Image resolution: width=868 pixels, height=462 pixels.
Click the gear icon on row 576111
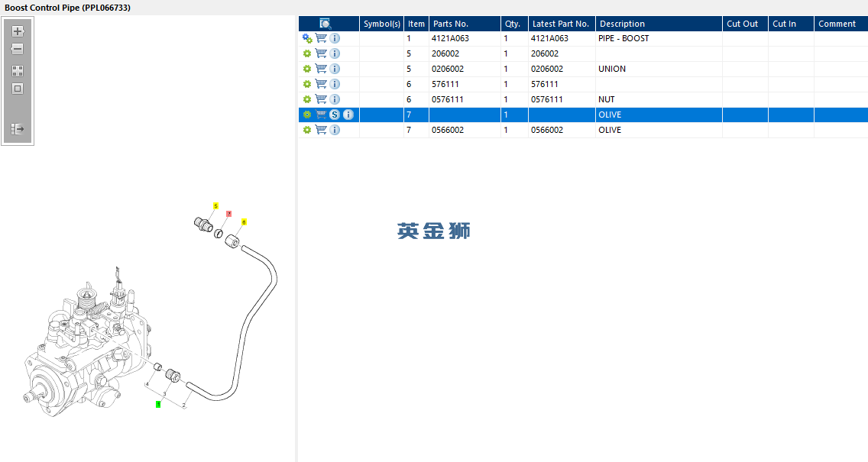tap(307, 84)
